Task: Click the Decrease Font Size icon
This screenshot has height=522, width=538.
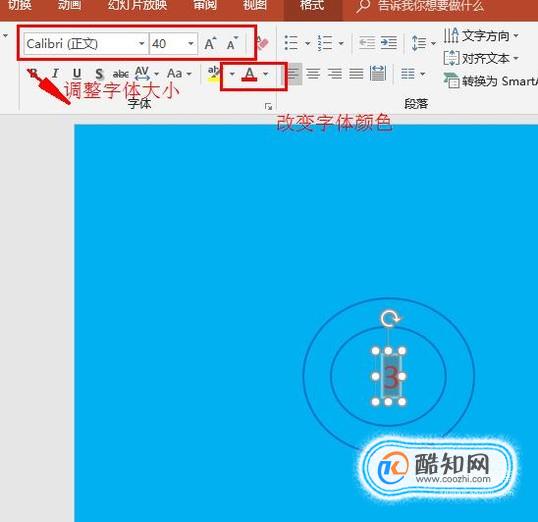Action: (232, 44)
